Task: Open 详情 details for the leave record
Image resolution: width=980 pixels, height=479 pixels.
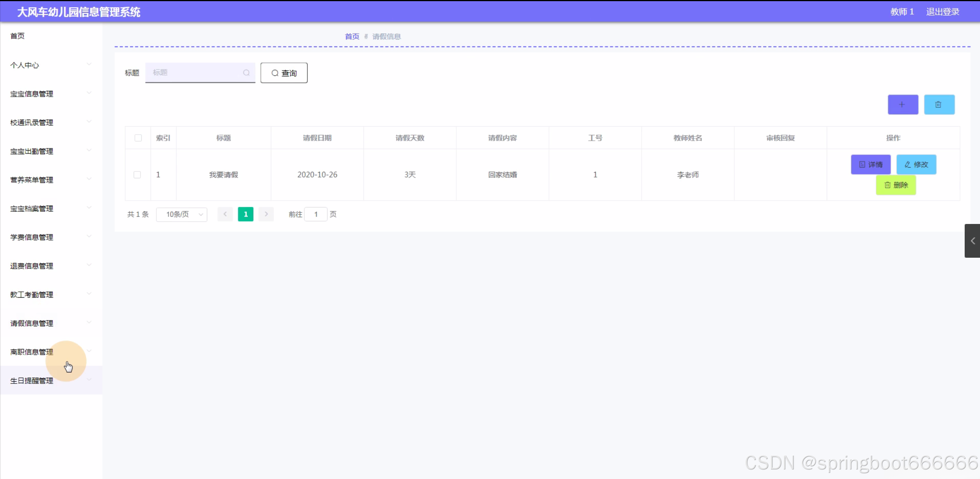Action: (x=870, y=165)
